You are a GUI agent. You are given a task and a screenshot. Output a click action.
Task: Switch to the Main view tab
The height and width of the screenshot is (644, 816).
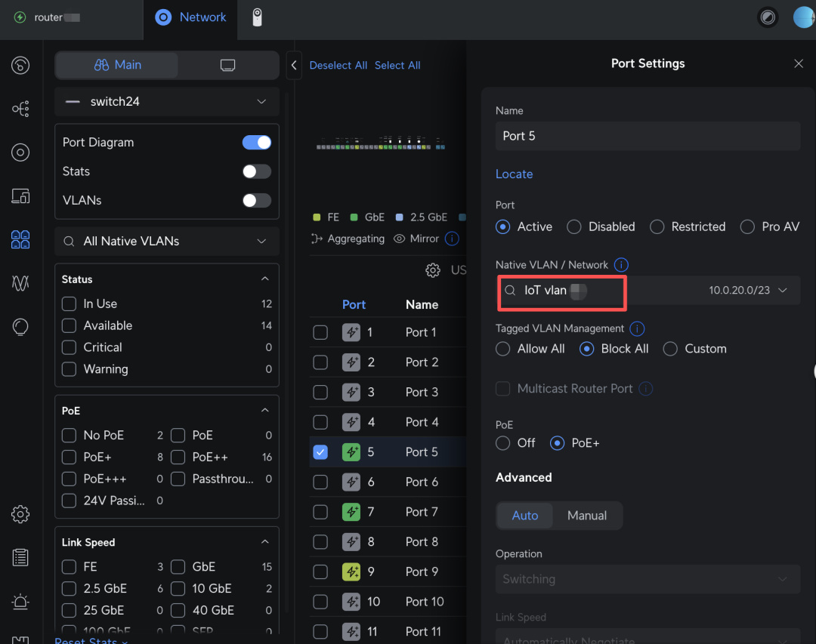[117, 65]
